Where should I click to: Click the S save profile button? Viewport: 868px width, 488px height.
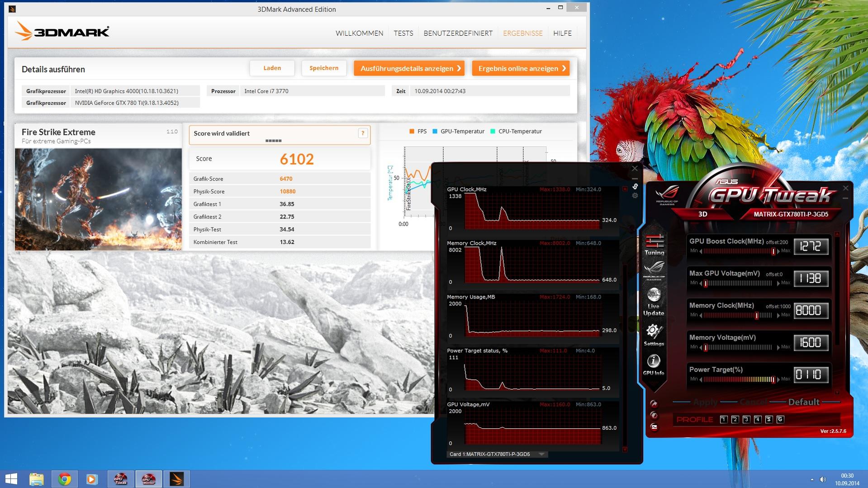click(x=768, y=419)
